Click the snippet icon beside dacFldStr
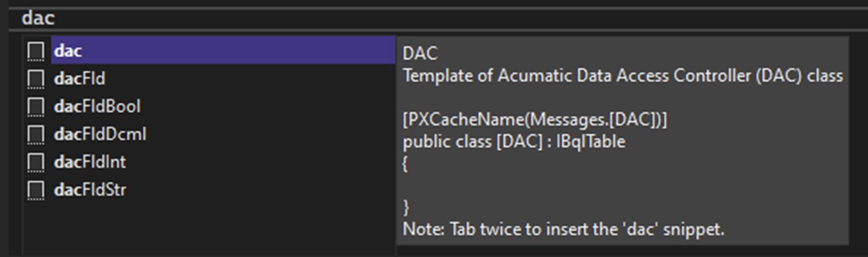The height and width of the screenshot is (257, 868). tap(36, 190)
